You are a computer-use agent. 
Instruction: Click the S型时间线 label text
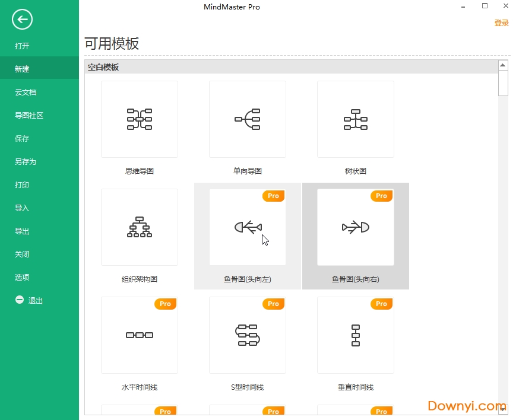point(248,387)
